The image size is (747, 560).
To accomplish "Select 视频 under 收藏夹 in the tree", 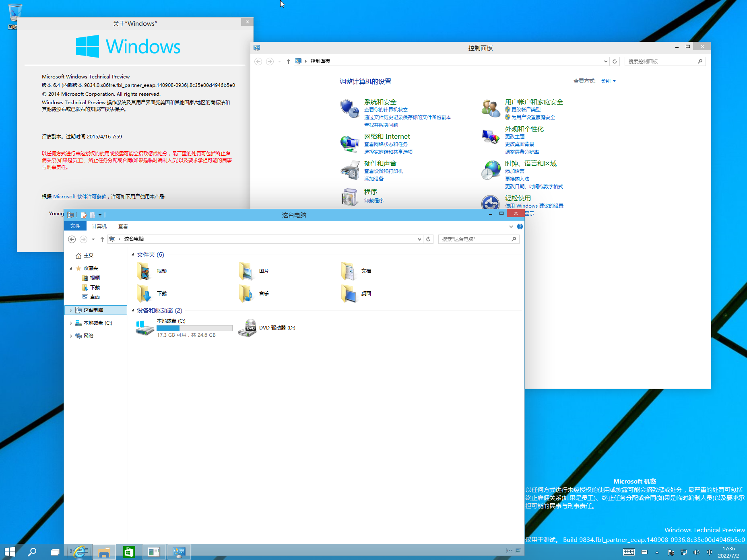I will pyautogui.click(x=91, y=278).
